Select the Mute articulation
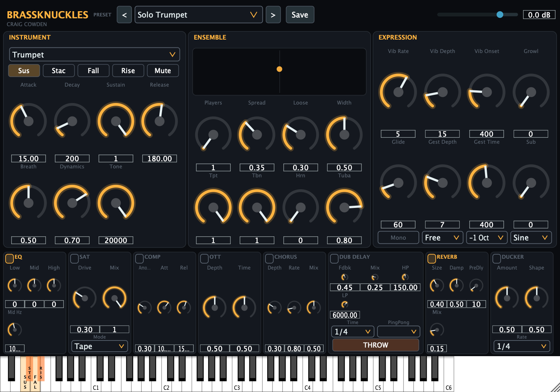This screenshot has width=560, height=392. point(163,71)
